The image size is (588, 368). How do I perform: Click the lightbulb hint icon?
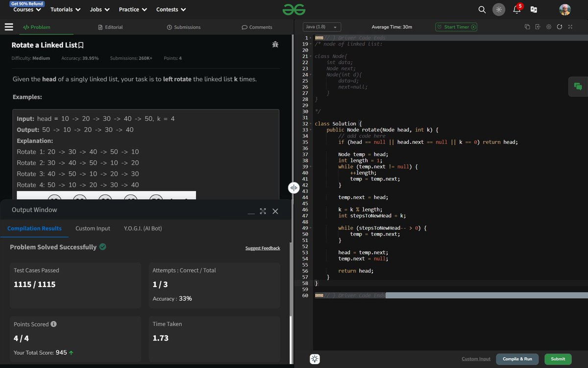tap(315, 359)
